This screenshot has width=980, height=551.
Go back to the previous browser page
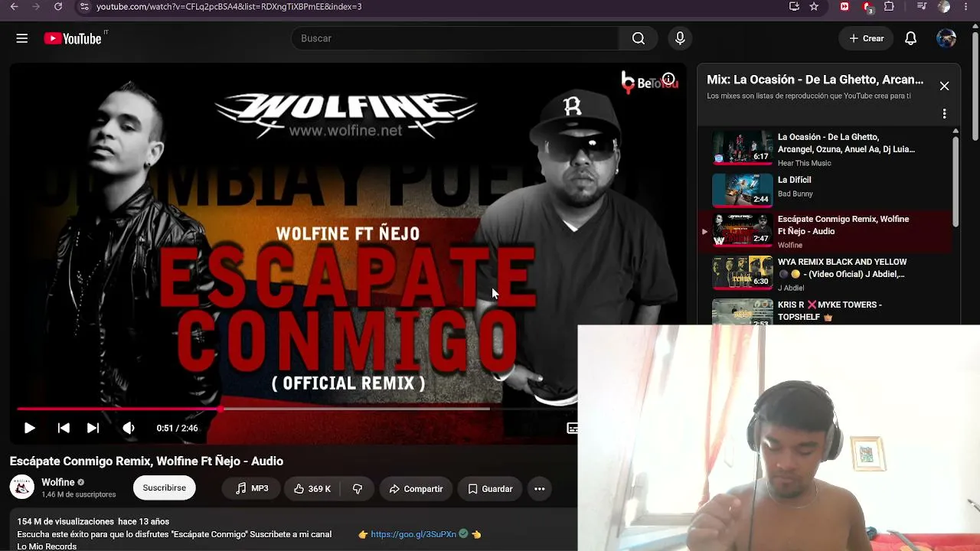[x=14, y=7]
